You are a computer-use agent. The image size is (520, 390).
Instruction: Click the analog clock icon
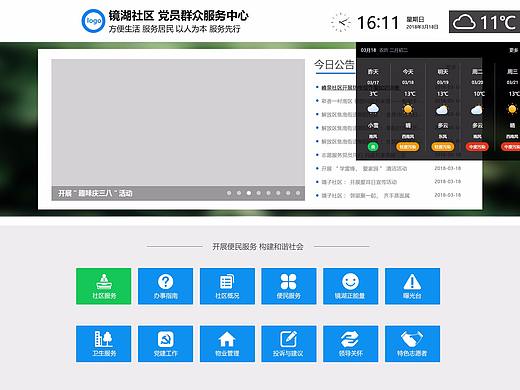tap(341, 22)
